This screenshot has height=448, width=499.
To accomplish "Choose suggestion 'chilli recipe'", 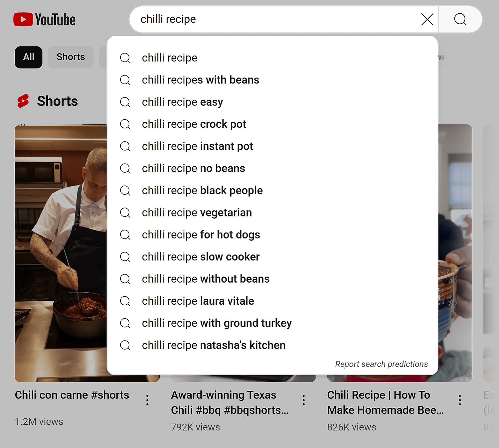I will (x=272, y=58).
